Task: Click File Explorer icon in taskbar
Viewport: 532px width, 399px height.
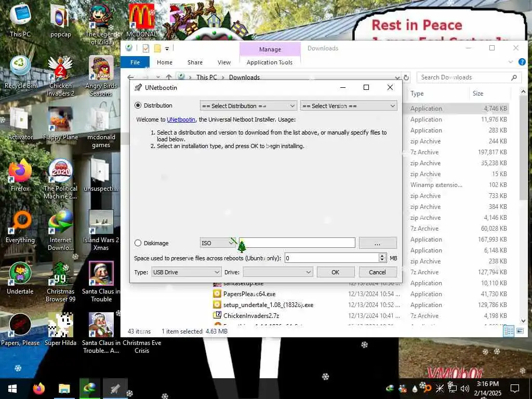Action: [64, 389]
